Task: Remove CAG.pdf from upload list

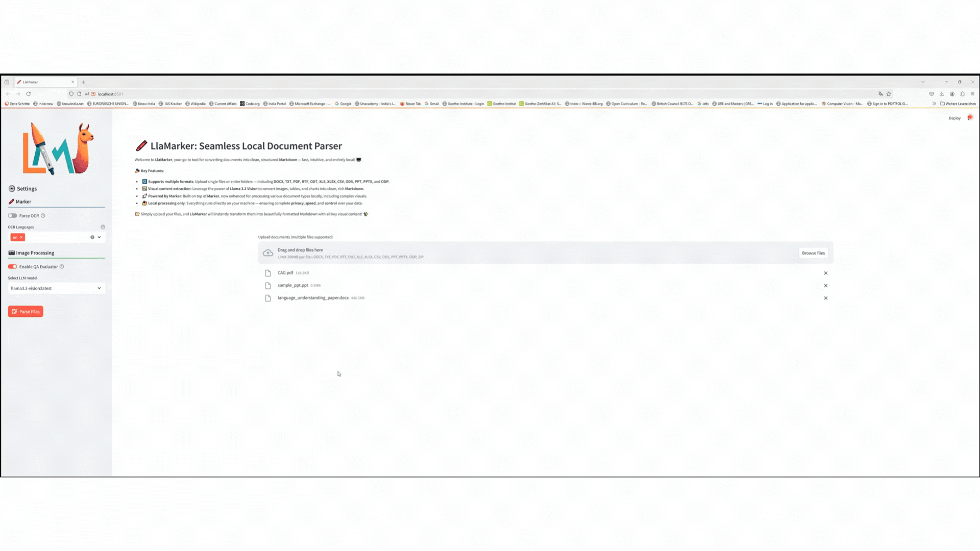Action: coord(825,273)
